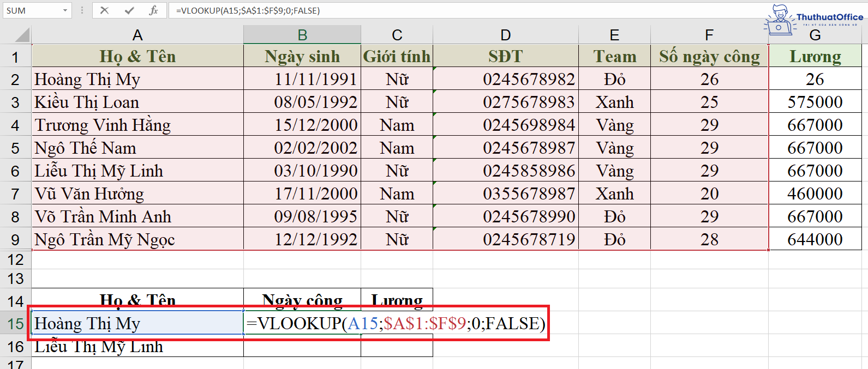The image size is (868, 369).
Task: Select column D header
Action: pos(506,35)
